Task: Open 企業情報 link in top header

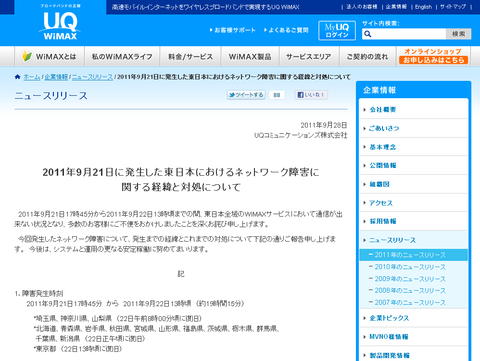Action: (x=396, y=7)
